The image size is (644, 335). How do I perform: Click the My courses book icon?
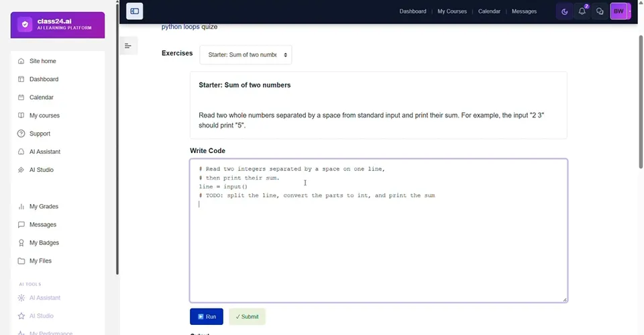coord(21,115)
